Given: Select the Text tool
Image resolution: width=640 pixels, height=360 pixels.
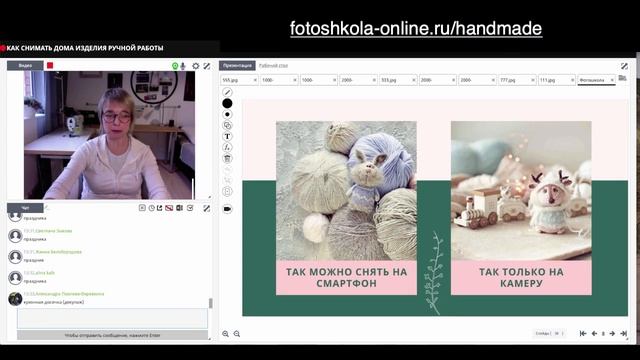Looking at the screenshot, I should 227,136.
